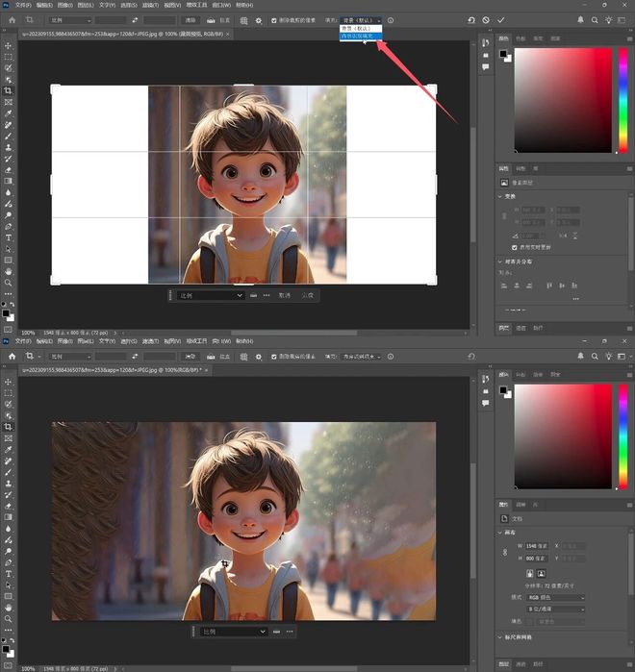Viewport: 635px width, 672px height.
Task: Select the Move tool in bottom window
Action: (x=8, y=382)
